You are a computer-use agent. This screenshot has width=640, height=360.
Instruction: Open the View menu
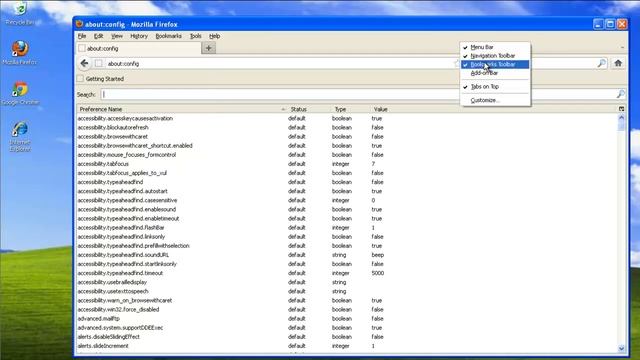(x=117, y=36)
